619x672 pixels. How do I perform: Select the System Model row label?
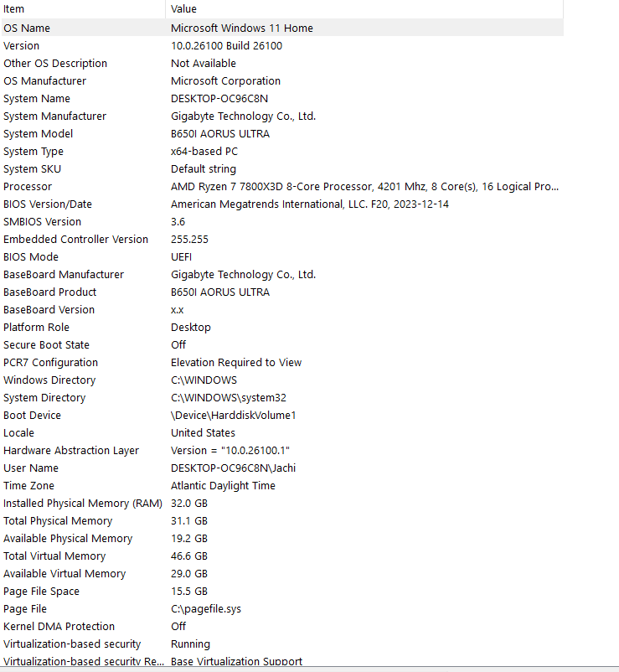38,134
